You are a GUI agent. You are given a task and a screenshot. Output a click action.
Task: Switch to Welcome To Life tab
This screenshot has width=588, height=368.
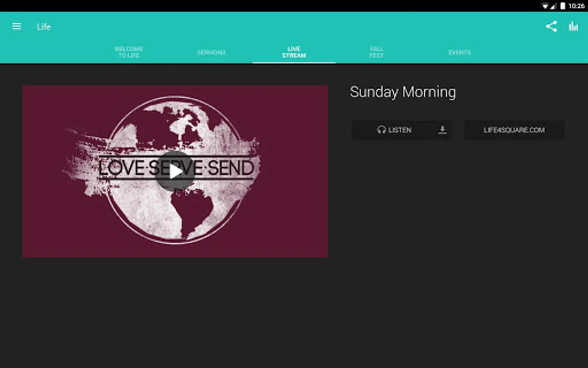click(129, 52)
